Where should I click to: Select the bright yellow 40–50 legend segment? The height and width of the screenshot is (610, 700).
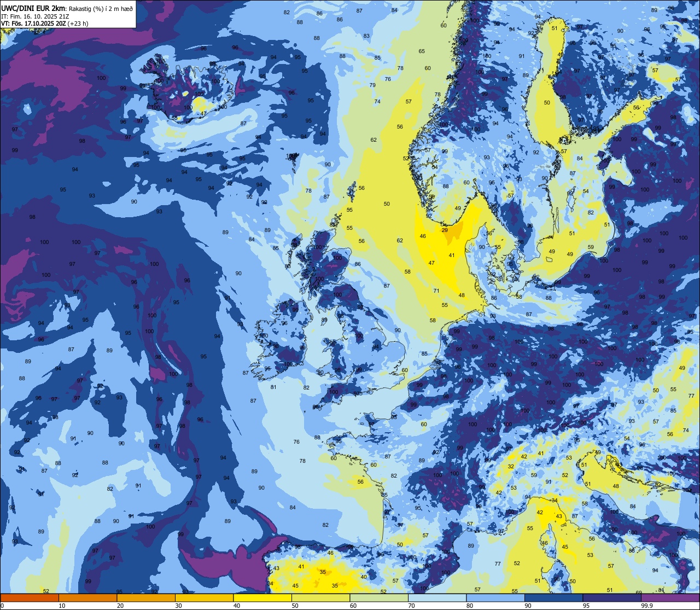pyautogui.click(x=262, y=598)
